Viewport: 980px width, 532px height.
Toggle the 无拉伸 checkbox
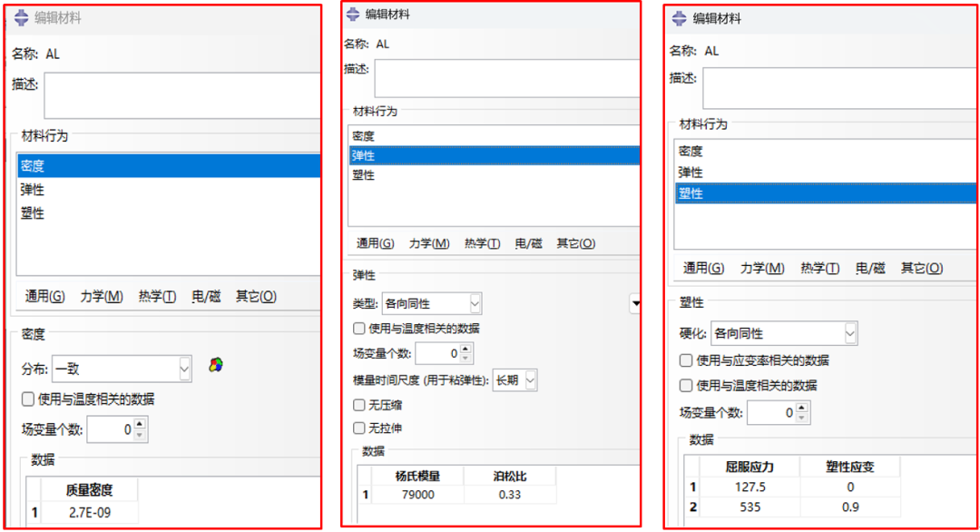[x=358, y=428]
